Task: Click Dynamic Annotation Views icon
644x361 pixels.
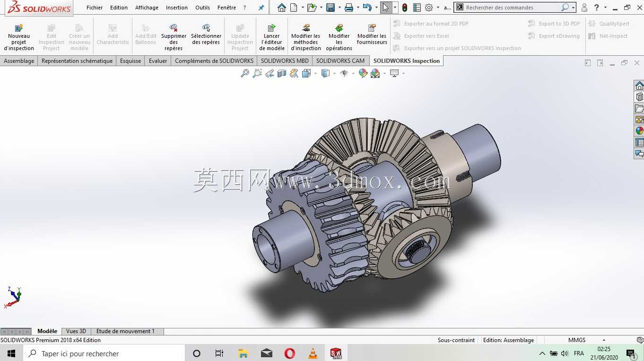Action: coord(294,73)
